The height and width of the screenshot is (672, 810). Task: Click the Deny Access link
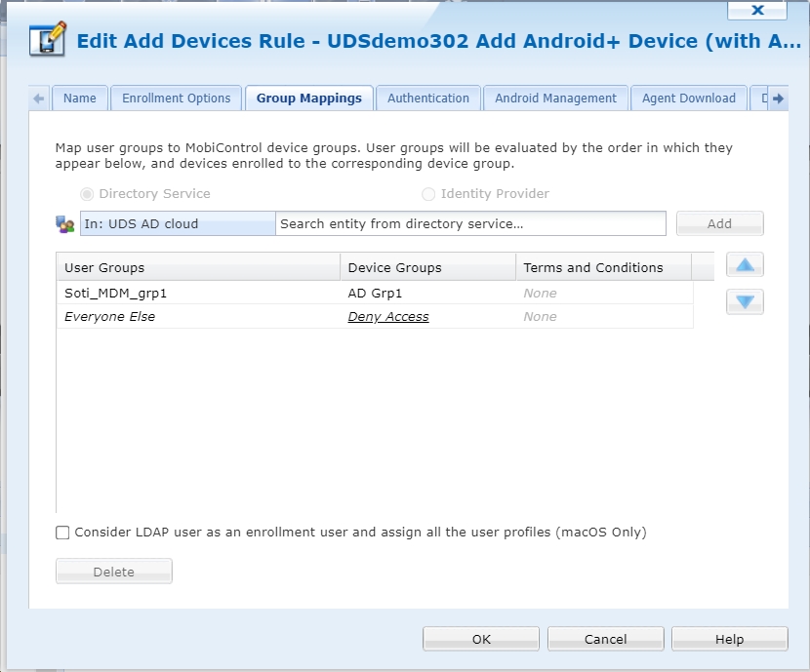[388, 317]
